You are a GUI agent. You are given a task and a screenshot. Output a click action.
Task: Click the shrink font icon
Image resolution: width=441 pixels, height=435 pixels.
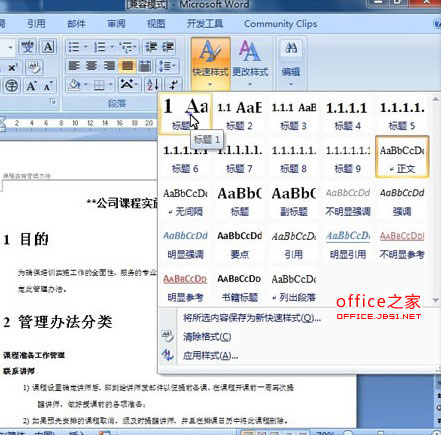coord(48,86)
